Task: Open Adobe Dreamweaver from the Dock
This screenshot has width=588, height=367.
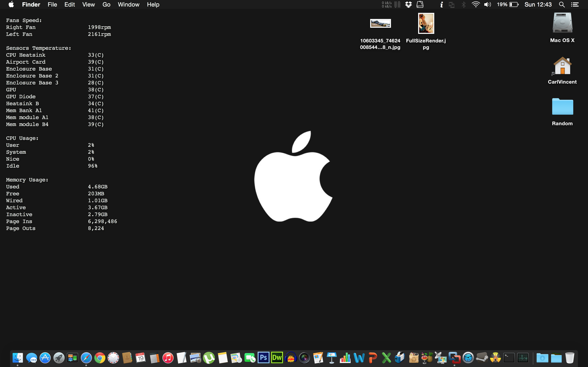Action: (277, 358)
